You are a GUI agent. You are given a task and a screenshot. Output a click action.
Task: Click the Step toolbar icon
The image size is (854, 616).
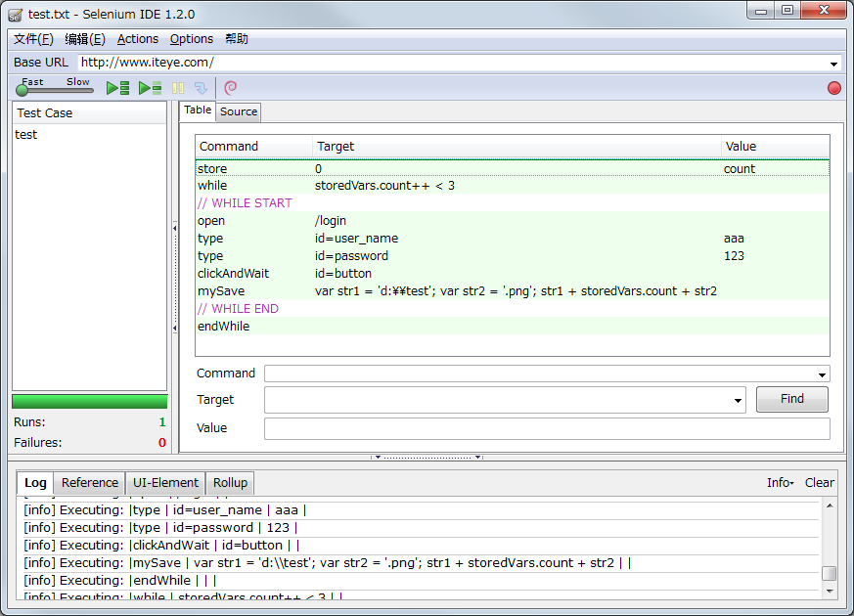201,88
